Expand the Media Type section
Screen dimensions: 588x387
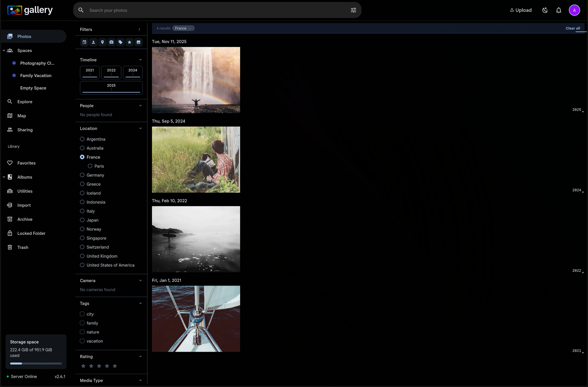click(x=140, y=380)
